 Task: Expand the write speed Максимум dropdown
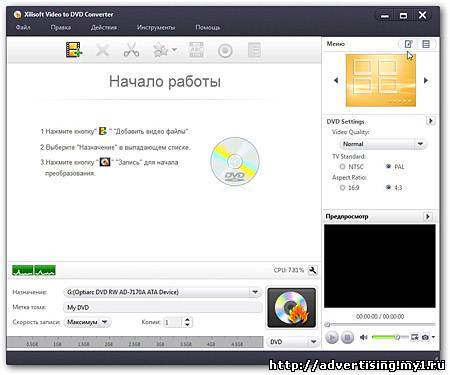(x=87, y=322)
